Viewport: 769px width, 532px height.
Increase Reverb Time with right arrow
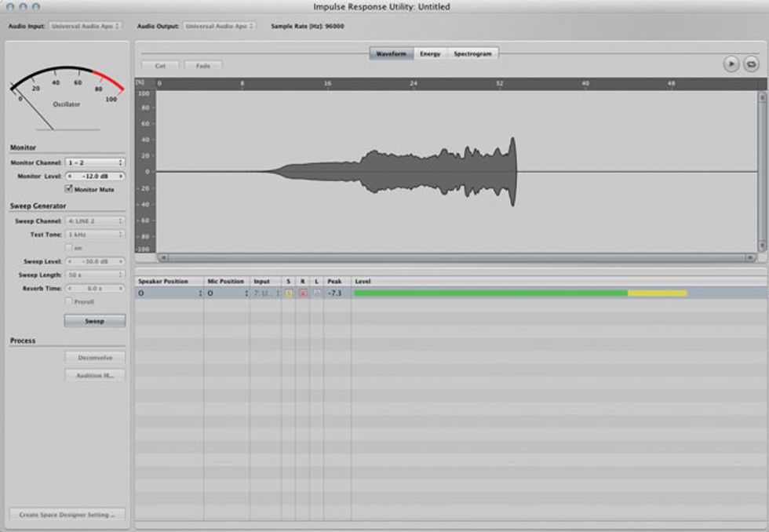pyautogui.click(x=121, y=288)
